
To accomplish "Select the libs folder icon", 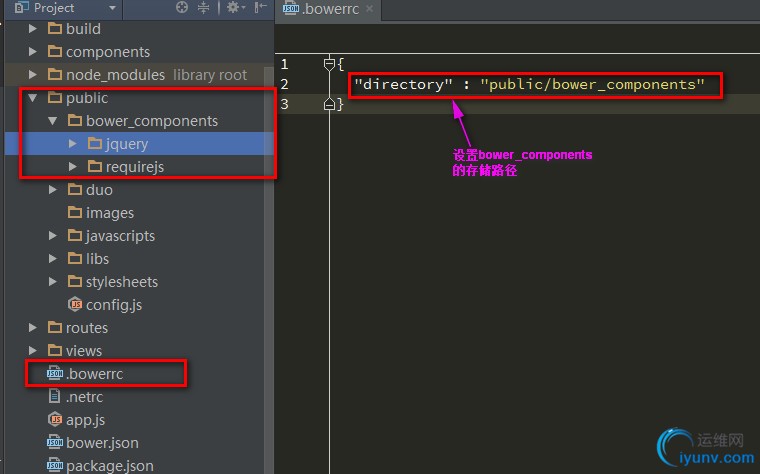I will (x=75, y=258).
